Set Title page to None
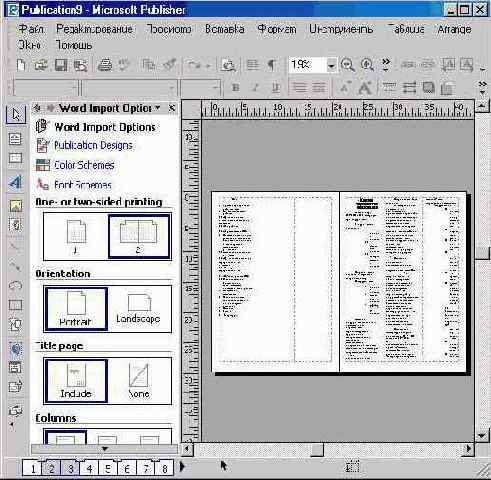Image resolution: width=491 pixels, height=480 pixels. [139, 381]
